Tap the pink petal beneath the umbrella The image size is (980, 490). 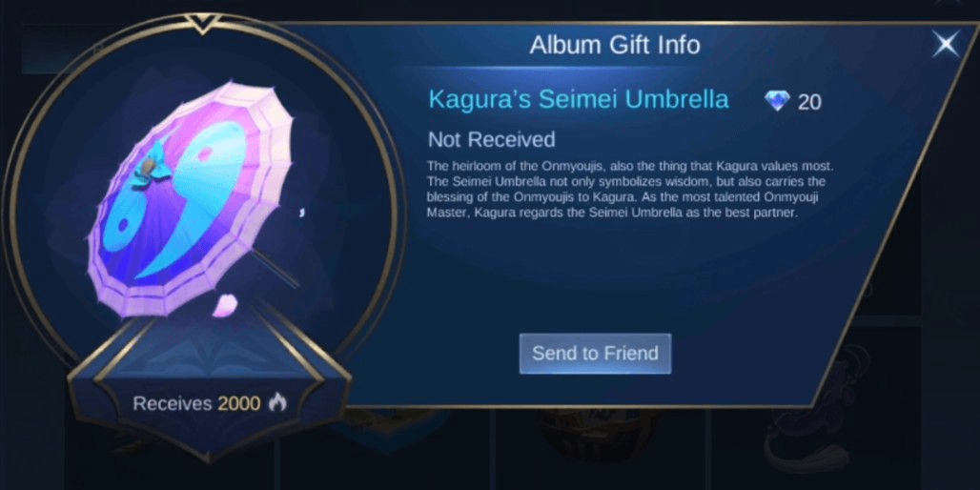tap(223, 306)
